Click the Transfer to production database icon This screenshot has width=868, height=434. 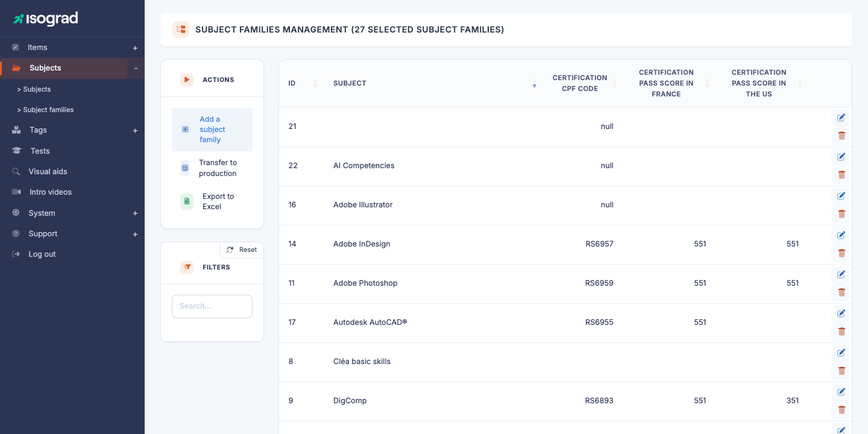(185, 168)
